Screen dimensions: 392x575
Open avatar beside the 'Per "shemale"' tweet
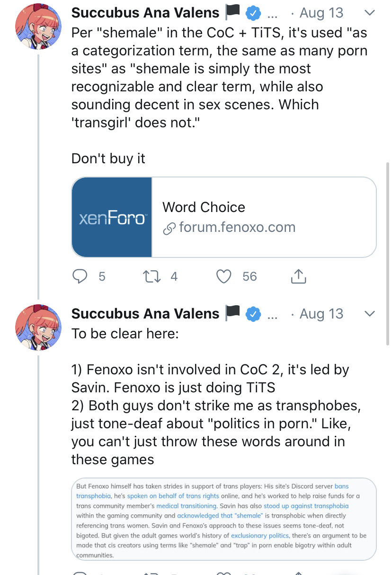pyautogui.click(x=38, y=29)
